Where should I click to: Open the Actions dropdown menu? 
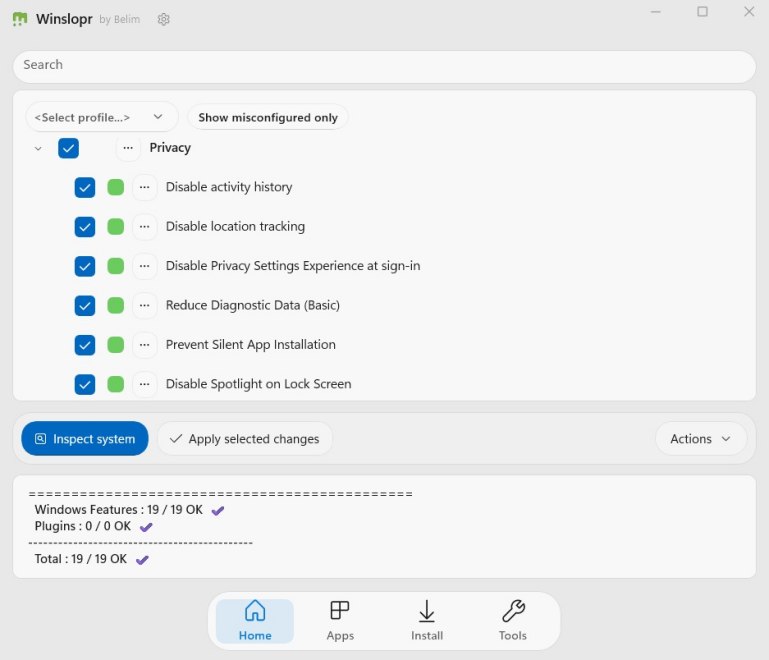click(700, 438)
